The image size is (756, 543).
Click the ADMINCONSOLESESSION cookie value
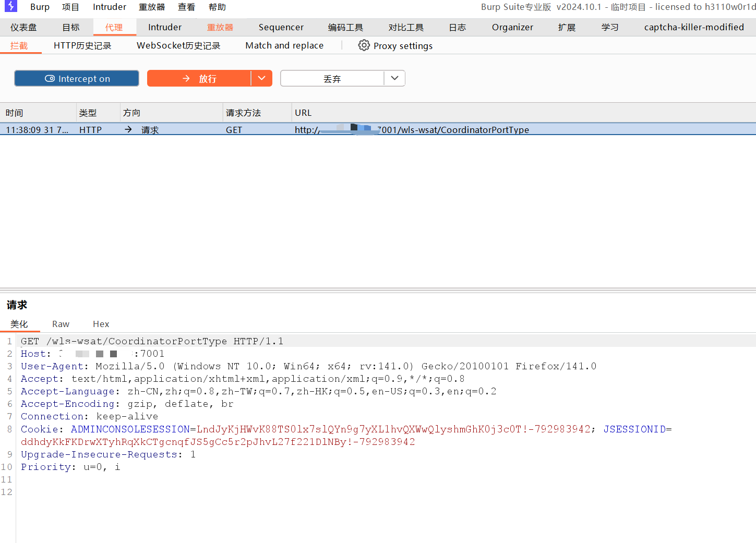coord(393,429)
